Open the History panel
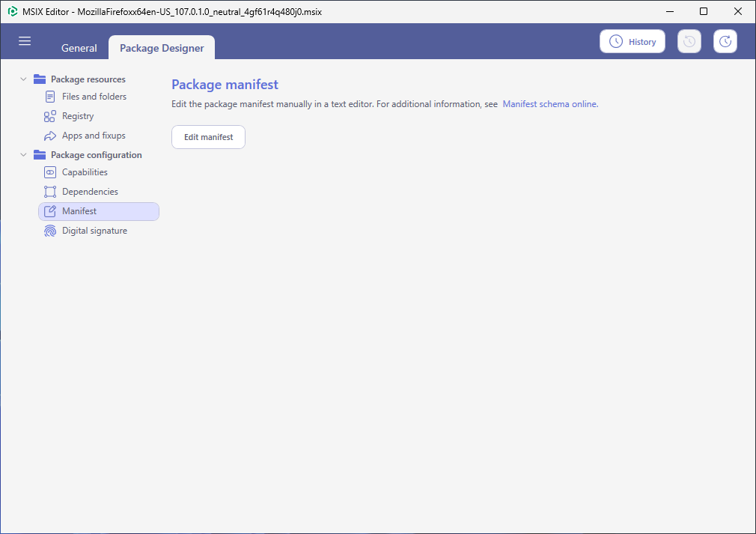The width and height of the screenshot is (756, 534). point(632,41)
